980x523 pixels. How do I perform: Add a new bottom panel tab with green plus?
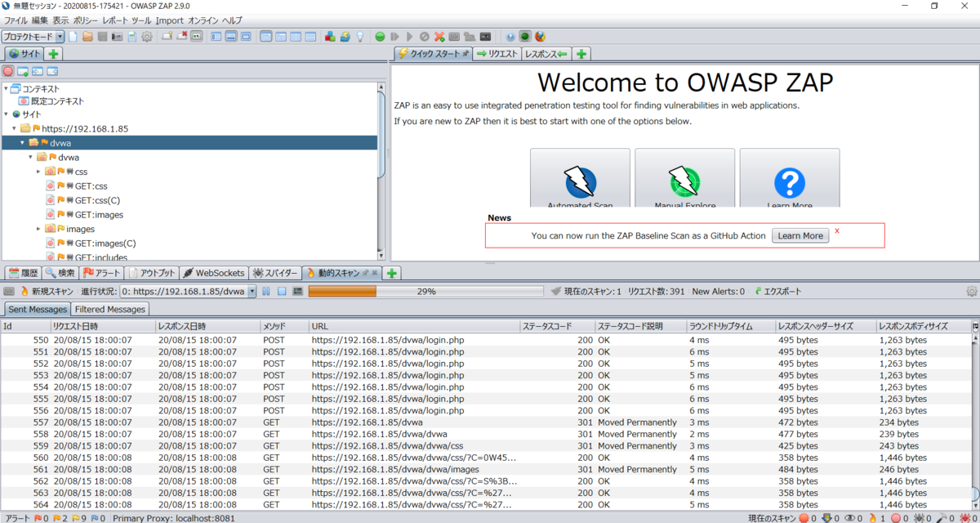pyautogui.click(x=392, y=273)
